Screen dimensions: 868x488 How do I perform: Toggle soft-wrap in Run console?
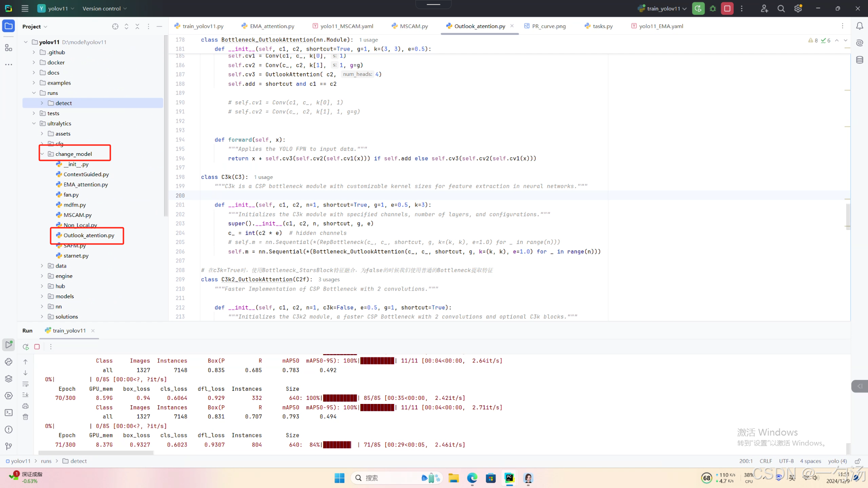[26, 384]
